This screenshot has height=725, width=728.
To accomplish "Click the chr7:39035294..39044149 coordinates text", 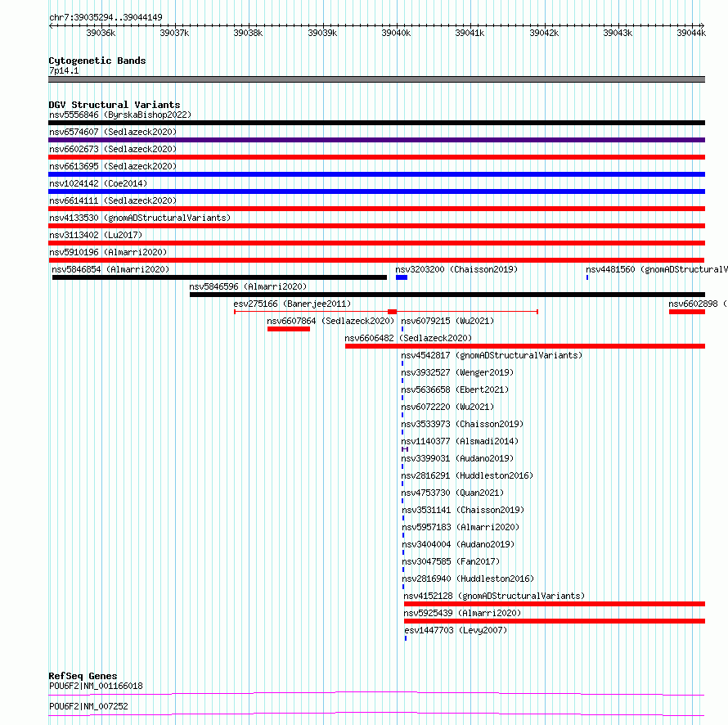I will tap(106, 17).
